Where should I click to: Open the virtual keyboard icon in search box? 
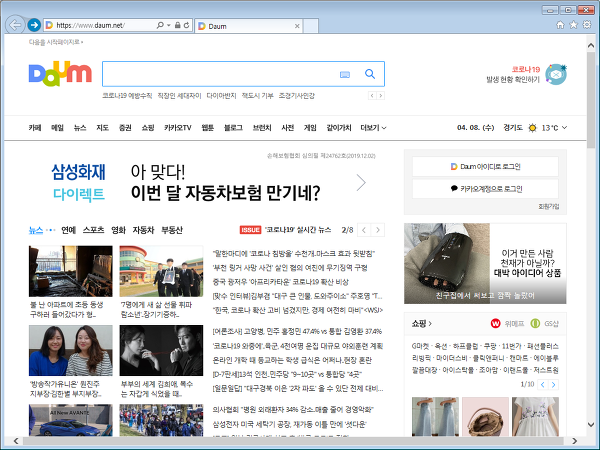pos(345,75)
